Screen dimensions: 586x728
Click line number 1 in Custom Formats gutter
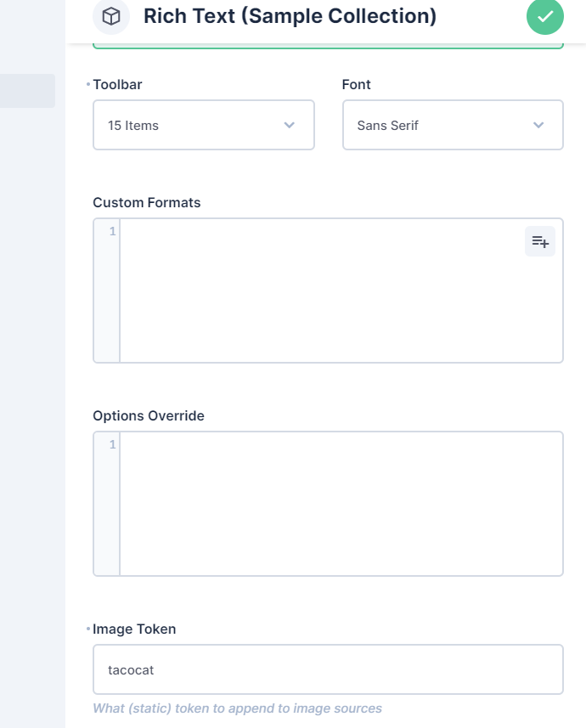click(x=112, y=231)
